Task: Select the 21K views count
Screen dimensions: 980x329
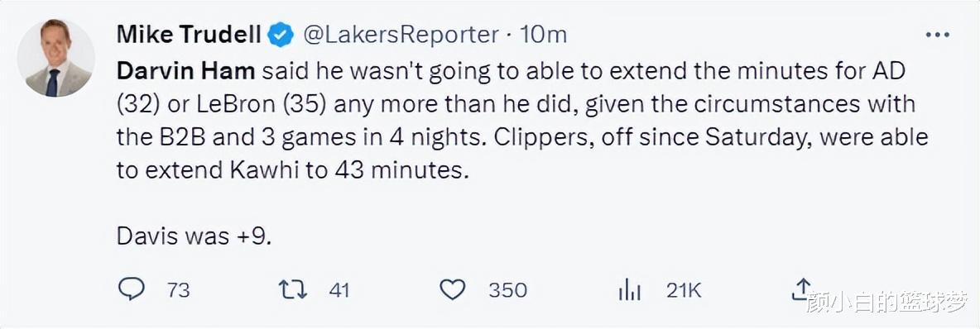Action: (x=684, y=290)
